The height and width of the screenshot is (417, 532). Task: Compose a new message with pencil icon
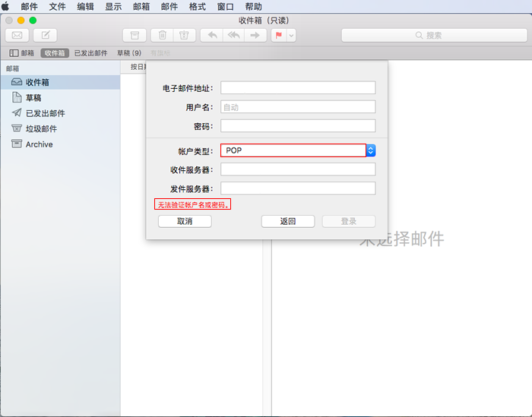(45, 35)
